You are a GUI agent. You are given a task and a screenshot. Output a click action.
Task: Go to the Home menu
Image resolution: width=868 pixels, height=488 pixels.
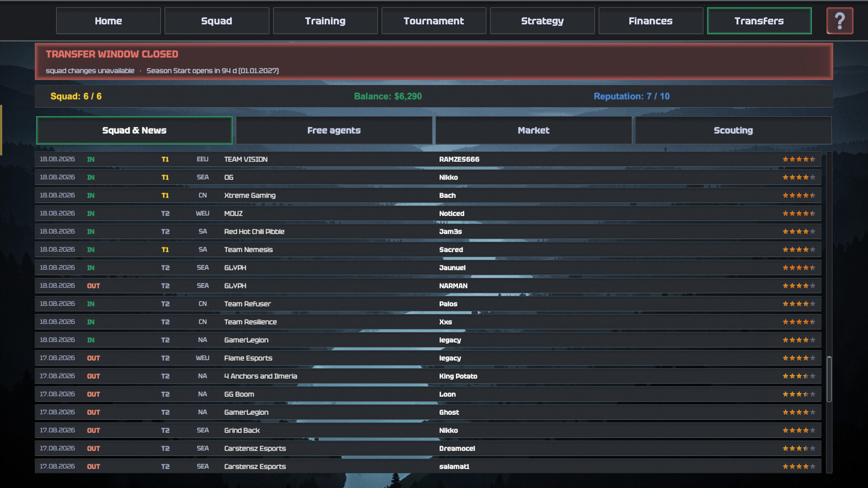pyautogui.click(x=108, y=21)
